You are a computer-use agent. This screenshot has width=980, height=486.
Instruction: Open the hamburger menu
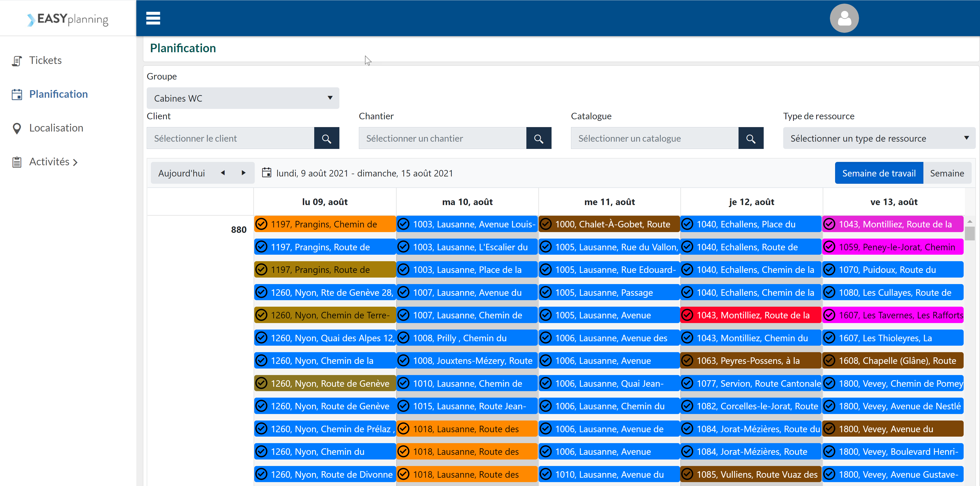click(x=153, y=18)
